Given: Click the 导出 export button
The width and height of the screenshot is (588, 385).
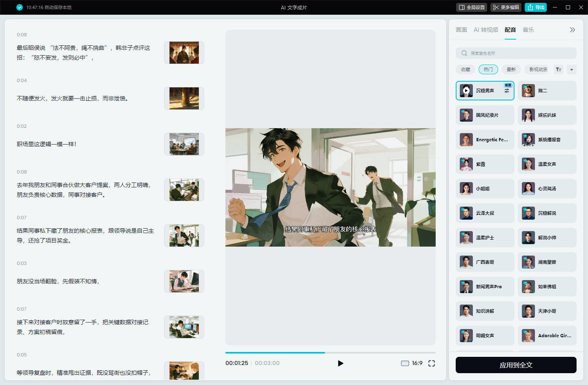Looking at the screenshot, I should click(536, 7).
